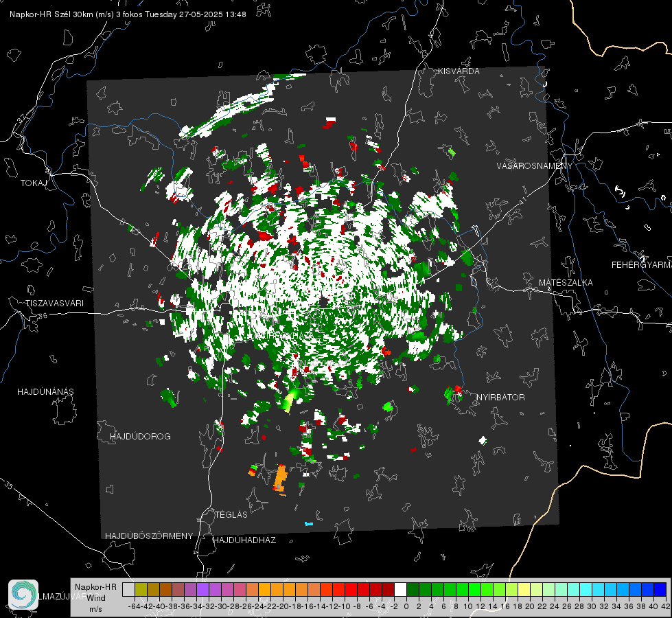This screenshot has height=618, width=672.
Task: Click the 0 value in the legend scale
Action: pos(406,606)
